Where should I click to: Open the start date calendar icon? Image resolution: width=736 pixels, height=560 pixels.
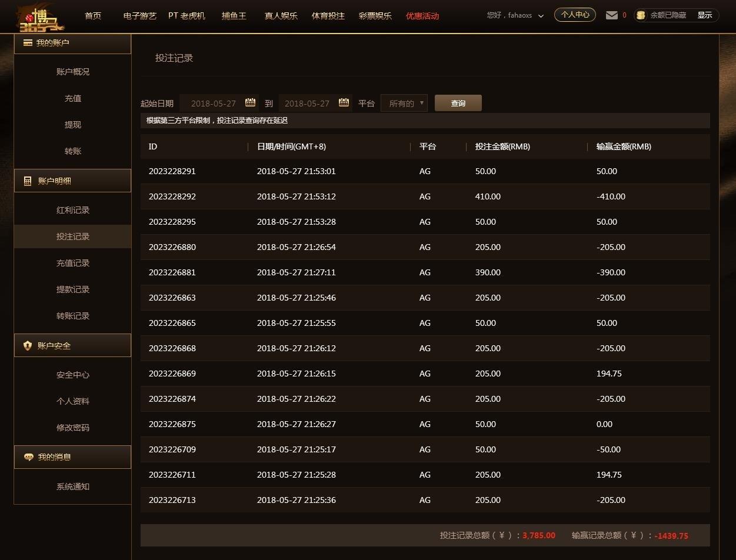coord(250,102)
